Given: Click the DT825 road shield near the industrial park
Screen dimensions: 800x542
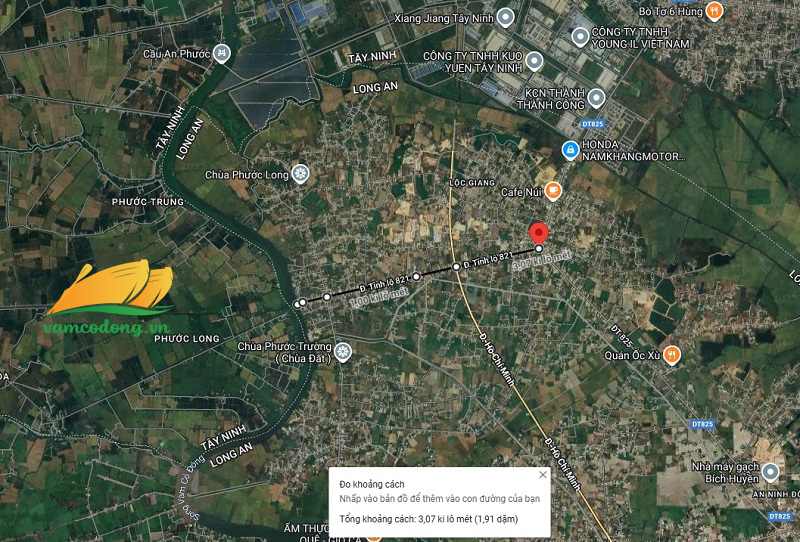Looking at the screenshot, I should click(592, 124).
